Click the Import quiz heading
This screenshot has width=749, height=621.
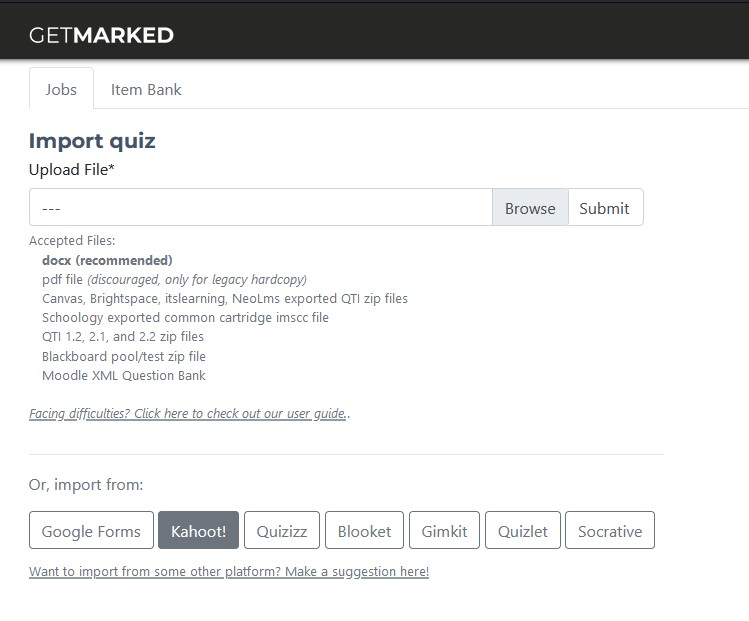92,141
